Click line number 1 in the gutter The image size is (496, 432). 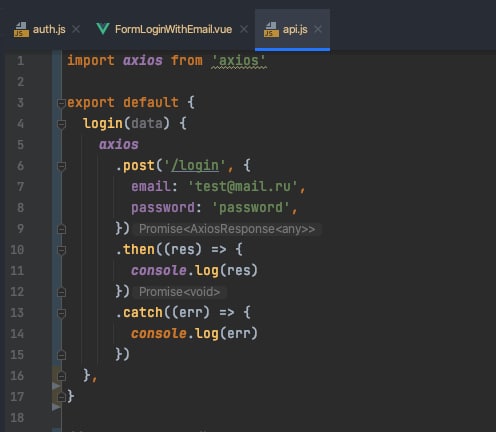click(20, 61)
